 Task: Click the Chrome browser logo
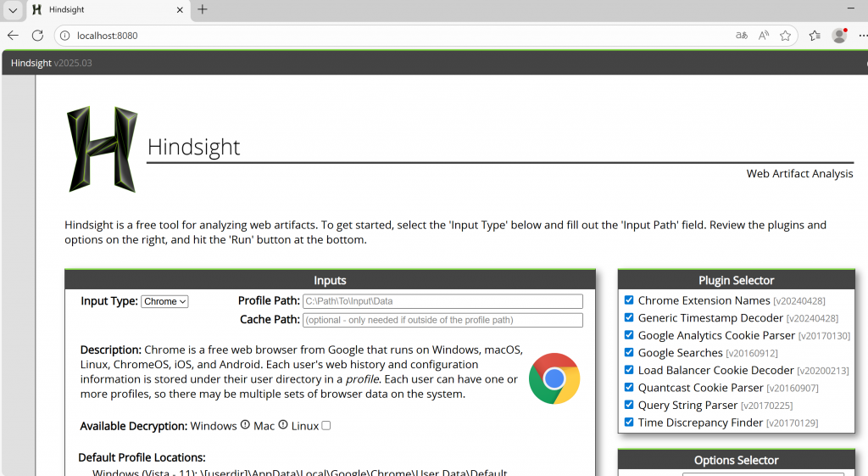pos(554,378)
